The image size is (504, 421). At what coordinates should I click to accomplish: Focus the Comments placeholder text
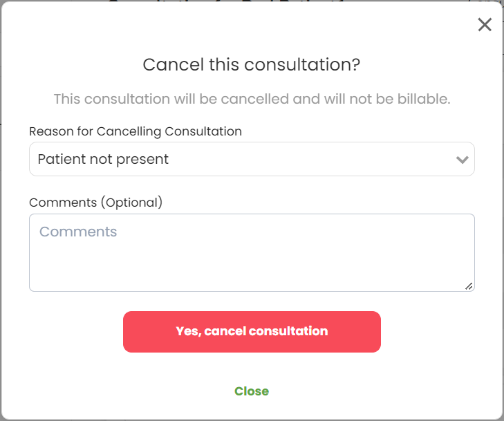pos(78,232)
